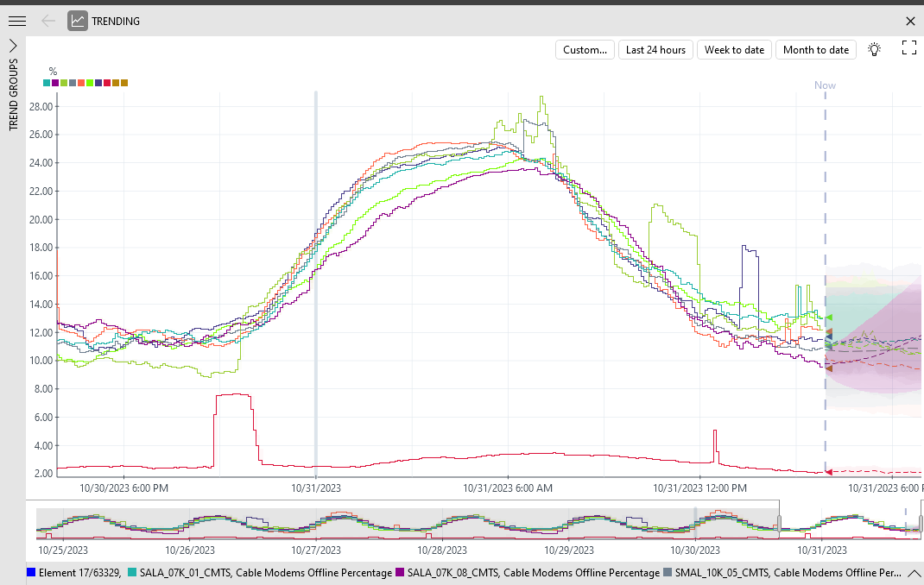Click the SALA_07K_01_CMTS legend entry
The width and height of the screenshot is (924, 585).
pos(260,573)
